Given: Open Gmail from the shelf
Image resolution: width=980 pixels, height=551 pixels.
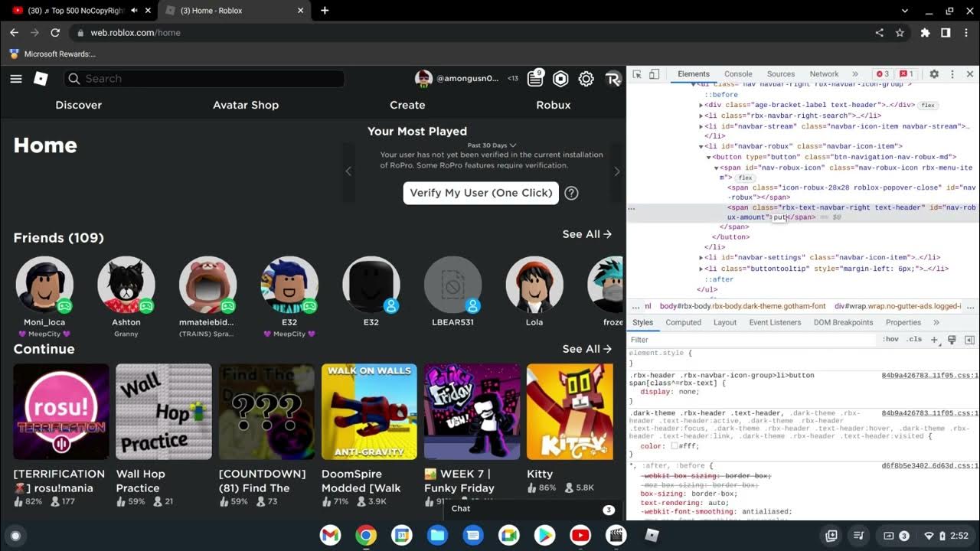Looking at the screenshot, I should pyautogui.click(x=330, y=536).
